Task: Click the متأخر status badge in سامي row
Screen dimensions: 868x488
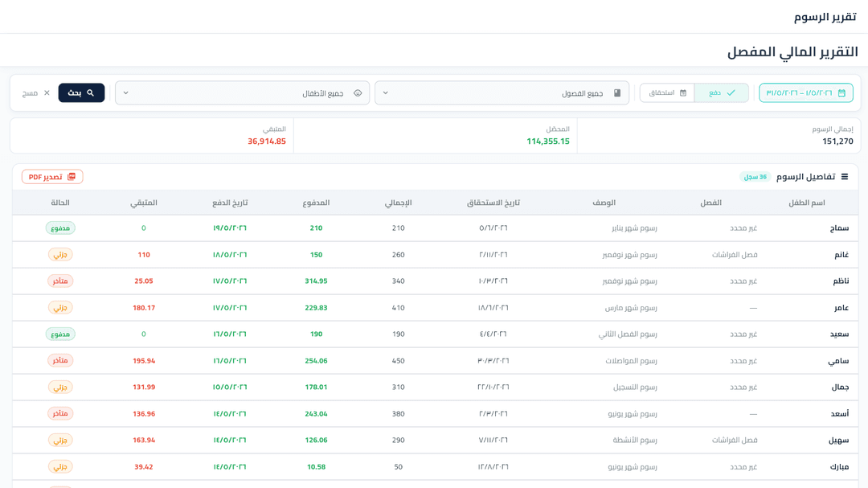Action: 60,361
